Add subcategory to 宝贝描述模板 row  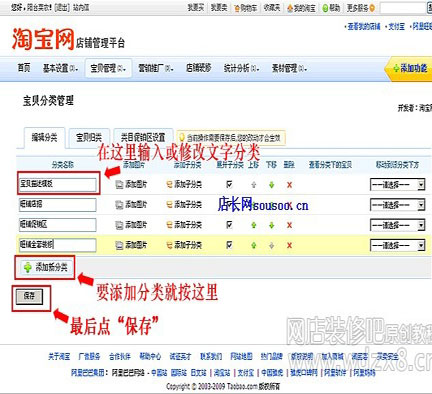pos(184,184)
